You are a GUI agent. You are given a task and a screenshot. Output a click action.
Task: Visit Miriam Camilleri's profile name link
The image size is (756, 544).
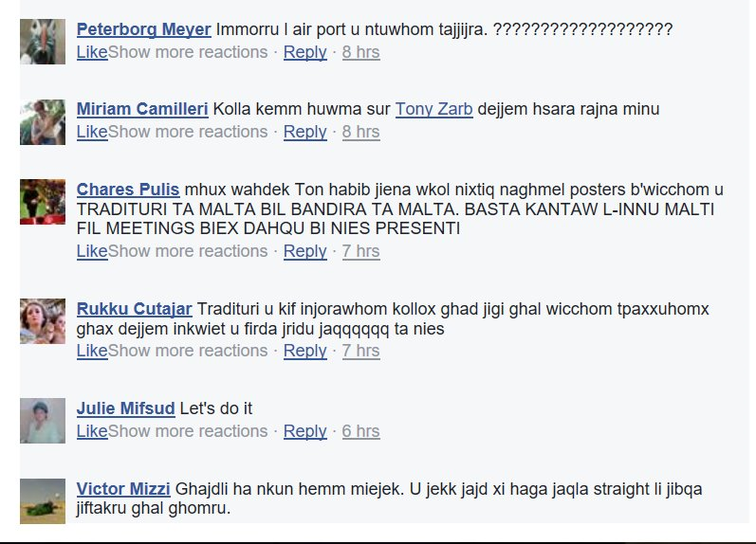pos(142,109)
